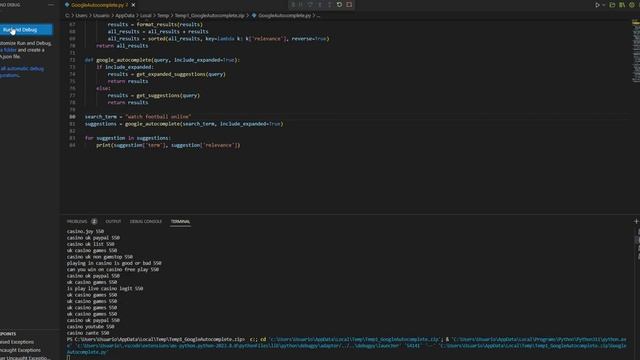Click the 'for suggestion in suggestions:' line
640x360 pixels.
tap(128, 138)
